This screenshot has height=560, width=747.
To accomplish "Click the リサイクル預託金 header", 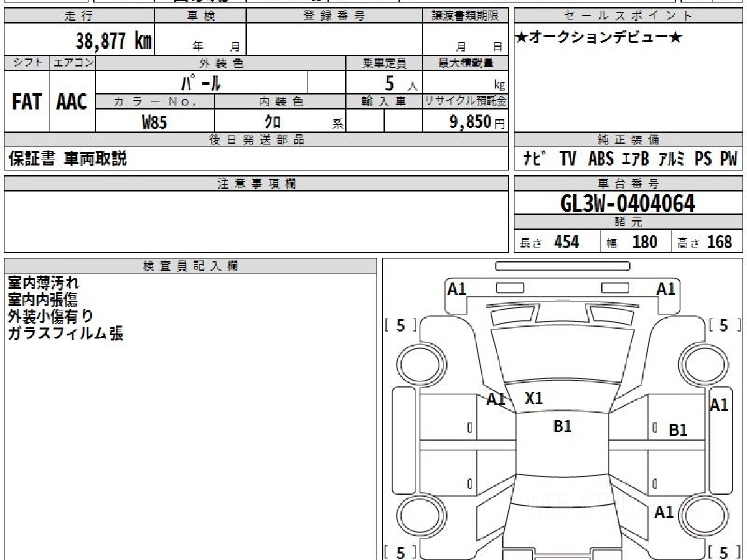I will (x=466, y=101).
